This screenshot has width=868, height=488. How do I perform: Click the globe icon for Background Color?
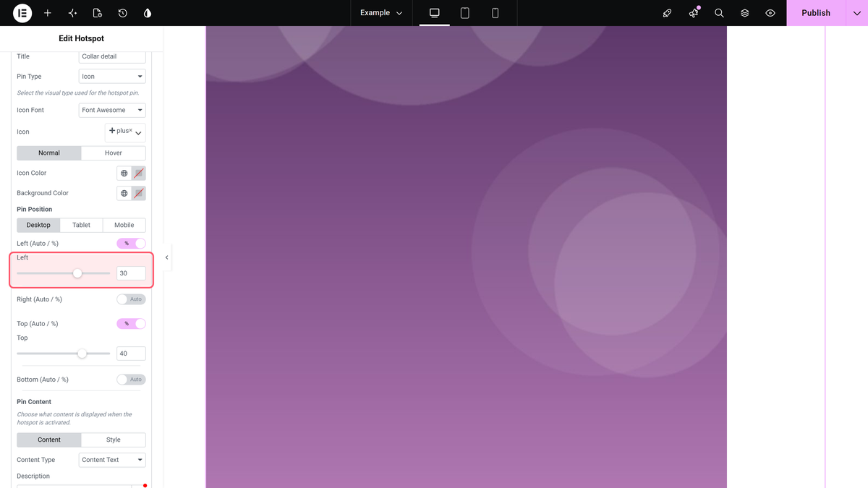(124, 193)
